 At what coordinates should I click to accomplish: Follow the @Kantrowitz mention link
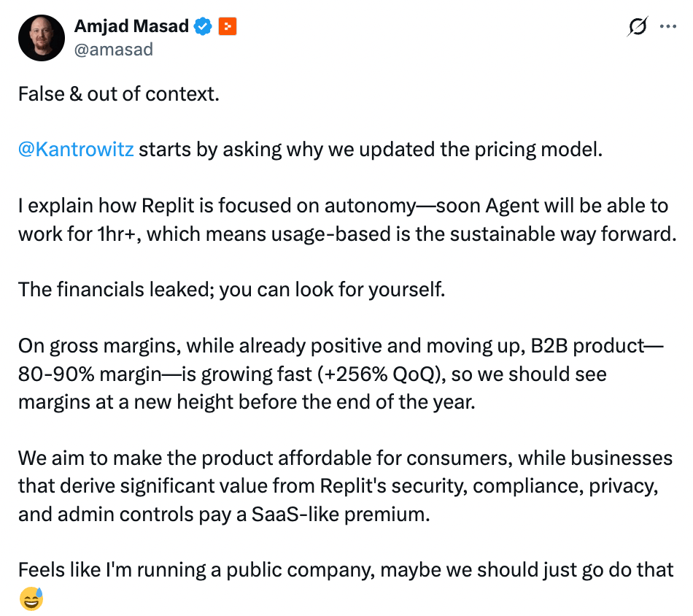pyautogui.click(x=76, y=150)
